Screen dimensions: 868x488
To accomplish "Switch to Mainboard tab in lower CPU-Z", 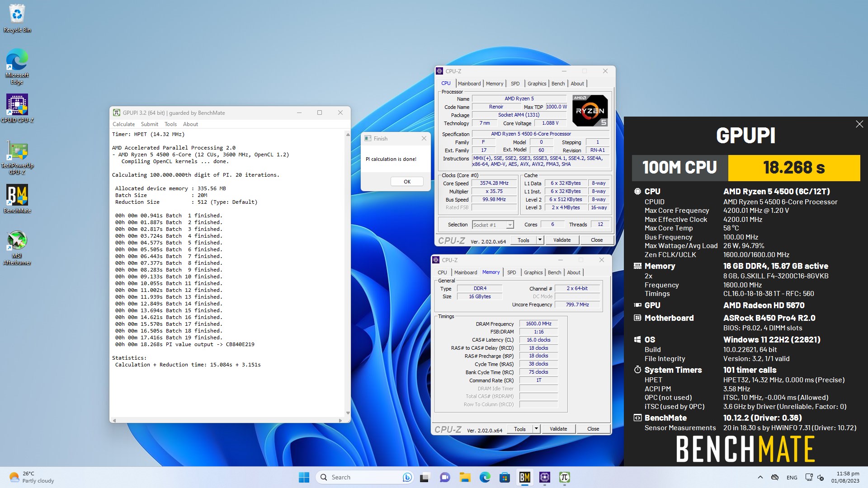I will 465,272.
